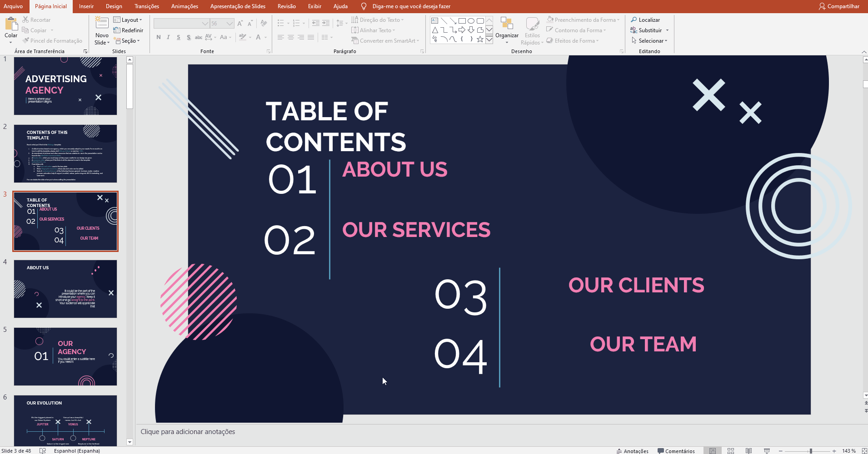Image resolution: width=868 pixels, height=454 pixels.
Task: Open the Arquivo menu
Action: [13, 6]
